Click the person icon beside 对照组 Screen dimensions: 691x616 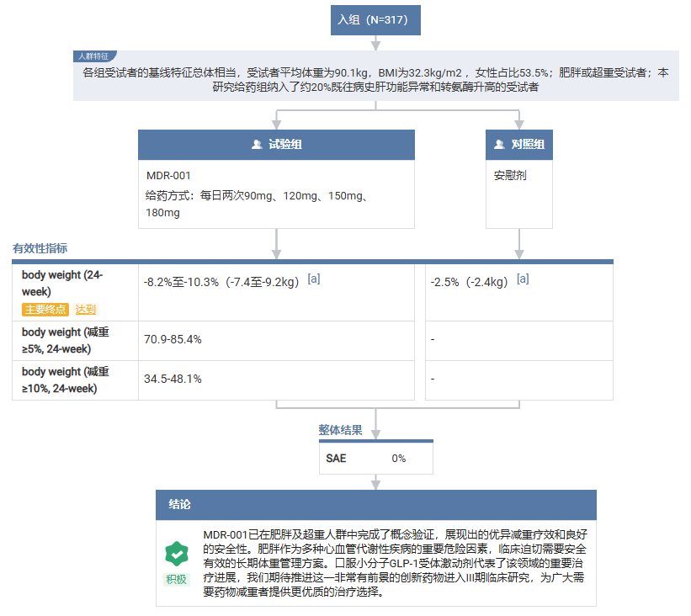coord(499,144)
